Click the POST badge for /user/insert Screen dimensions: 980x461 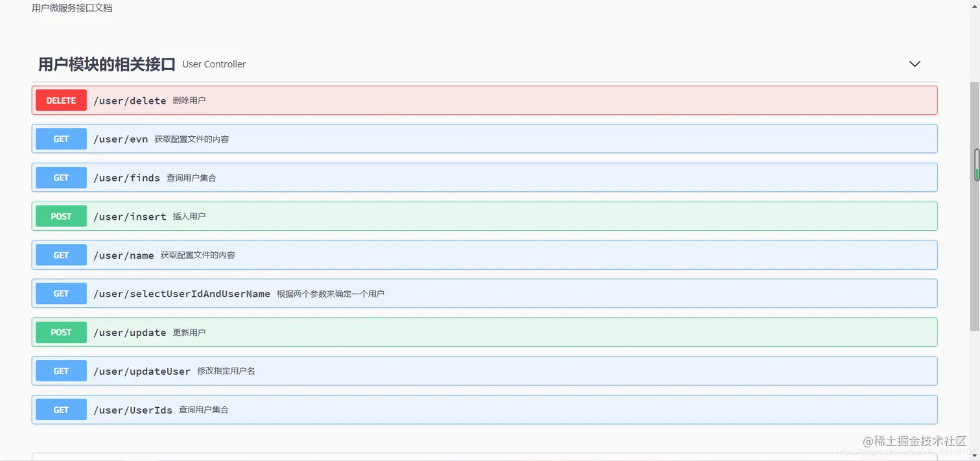click(x=61, y=217)
